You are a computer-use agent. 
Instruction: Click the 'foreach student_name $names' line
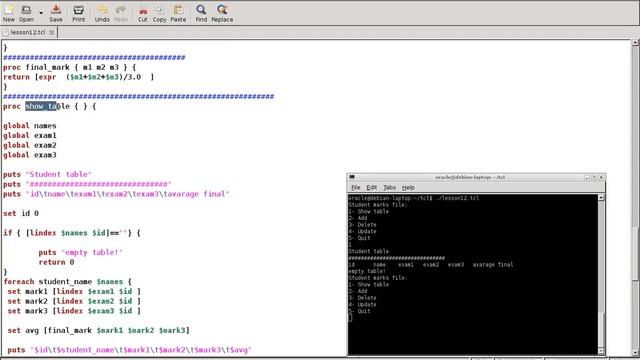click(x=68, y=282)
